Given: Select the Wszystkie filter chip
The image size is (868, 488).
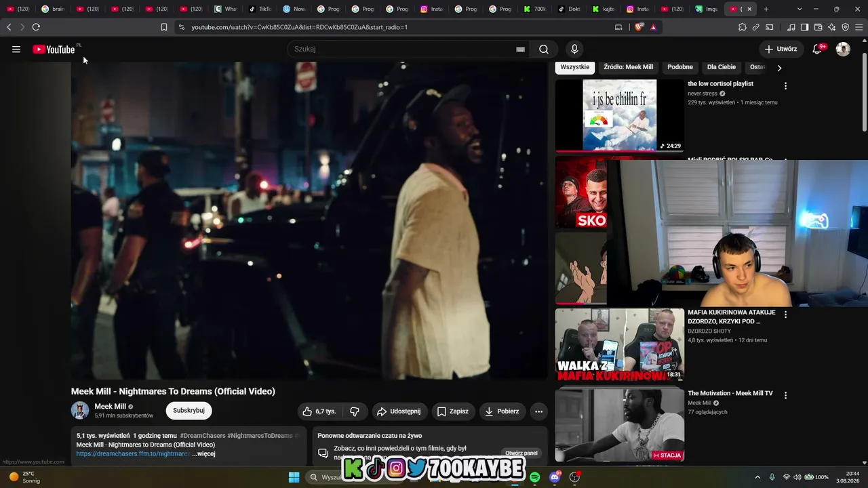Looking at the screenshot, I should [x=575, y=67].
